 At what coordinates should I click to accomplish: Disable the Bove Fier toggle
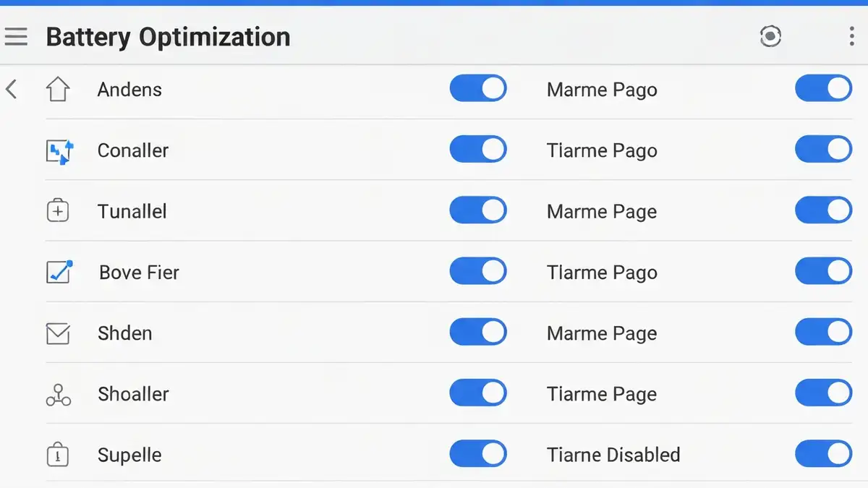(x=478, y=271)
